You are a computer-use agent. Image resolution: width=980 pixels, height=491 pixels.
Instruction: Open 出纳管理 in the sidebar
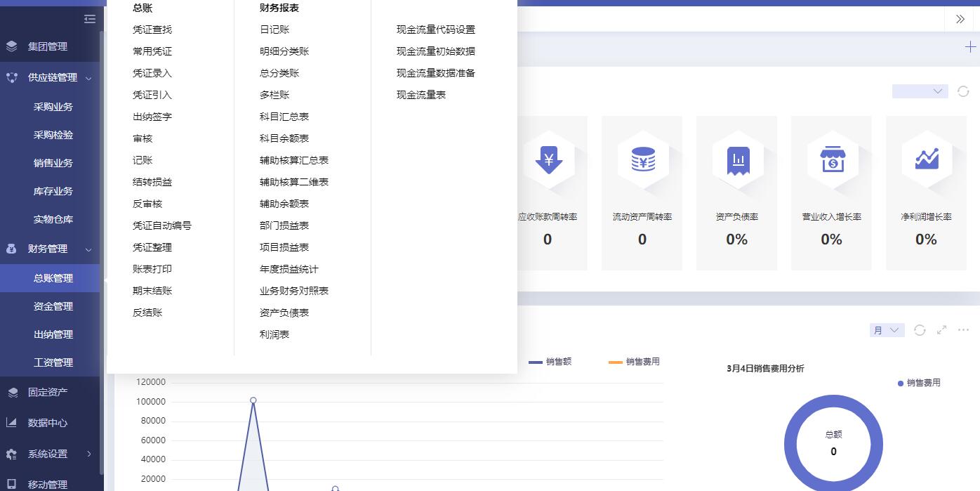pos(52,334)
